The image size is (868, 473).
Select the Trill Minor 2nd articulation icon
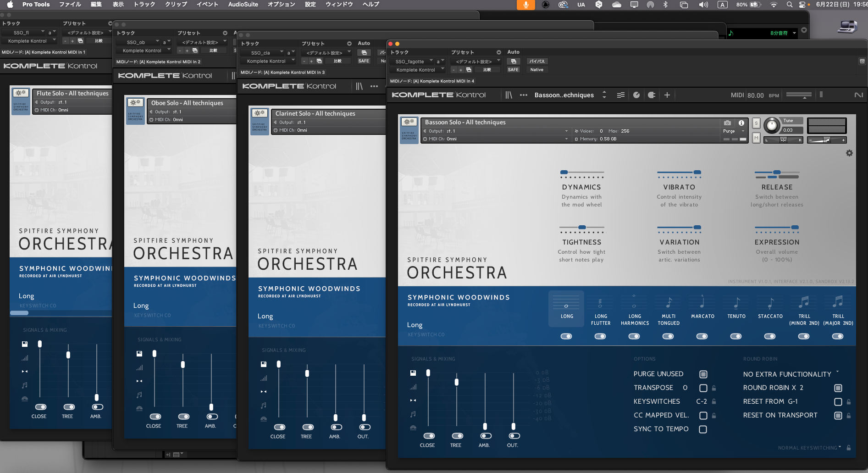click(x=804, y=302)
